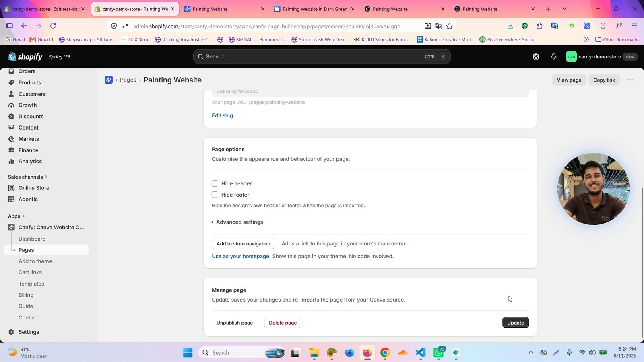
Task: Open the browser list-all-tabs dropdown arrow
Action: (x=564, y=9)
